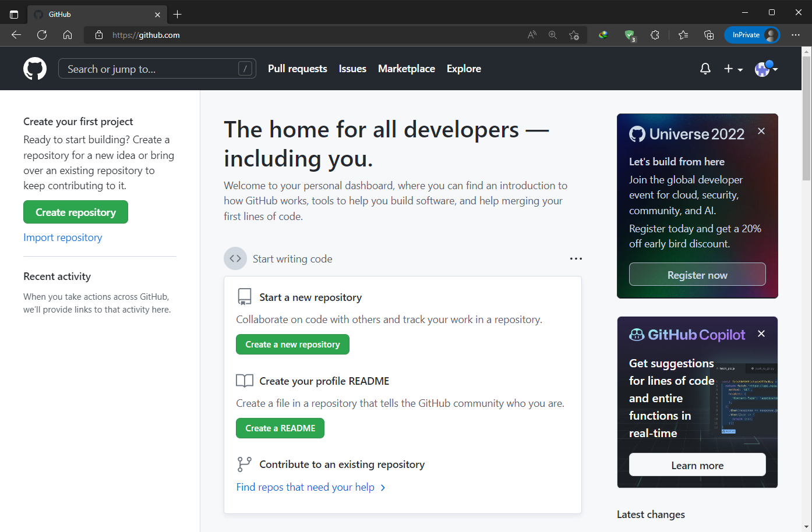Expand the plus create-new dropdown
This screenshot has width=812, height=532.
click(x=733, y=69)
